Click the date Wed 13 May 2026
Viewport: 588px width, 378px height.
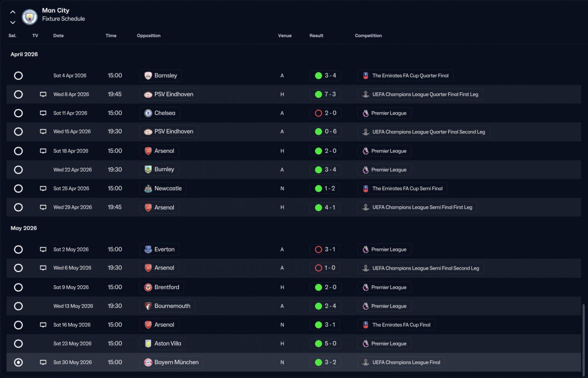73,306
